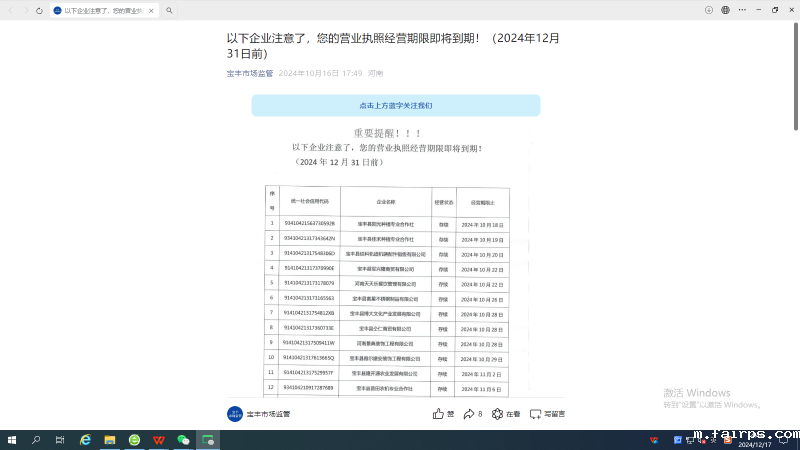
Task: Open in default browser with the globe icon
Action: pos(725,10)
